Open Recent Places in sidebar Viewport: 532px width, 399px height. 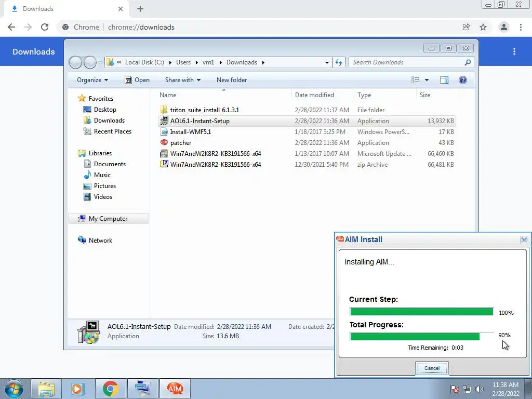(x=113, y=131)
